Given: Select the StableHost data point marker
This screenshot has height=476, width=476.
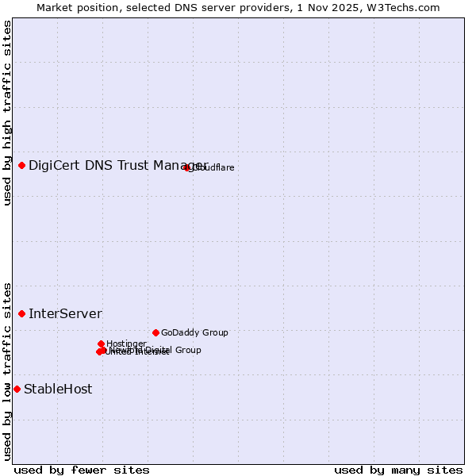Looking at the screenshot, I should [17, 389].
